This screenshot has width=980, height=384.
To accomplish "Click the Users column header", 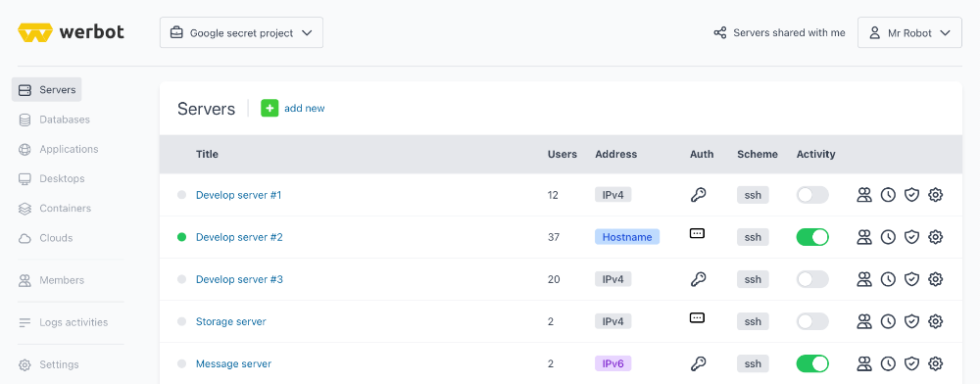I will pos(563,154).
